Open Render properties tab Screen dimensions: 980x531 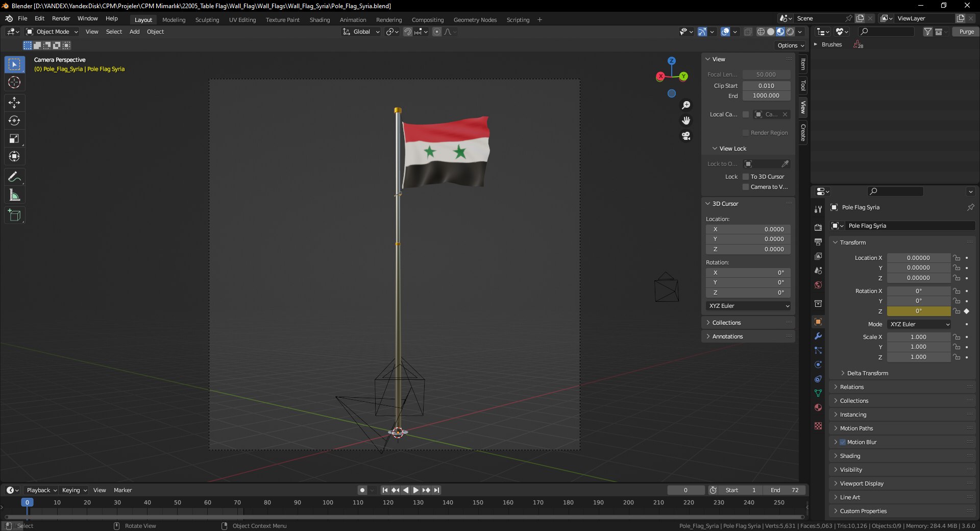(818, 227)
